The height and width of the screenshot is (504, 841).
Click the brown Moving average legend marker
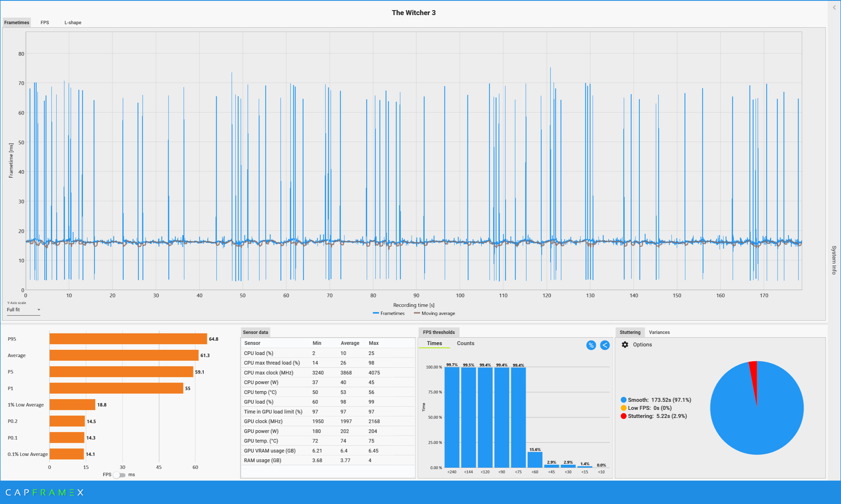click(417, 313)
